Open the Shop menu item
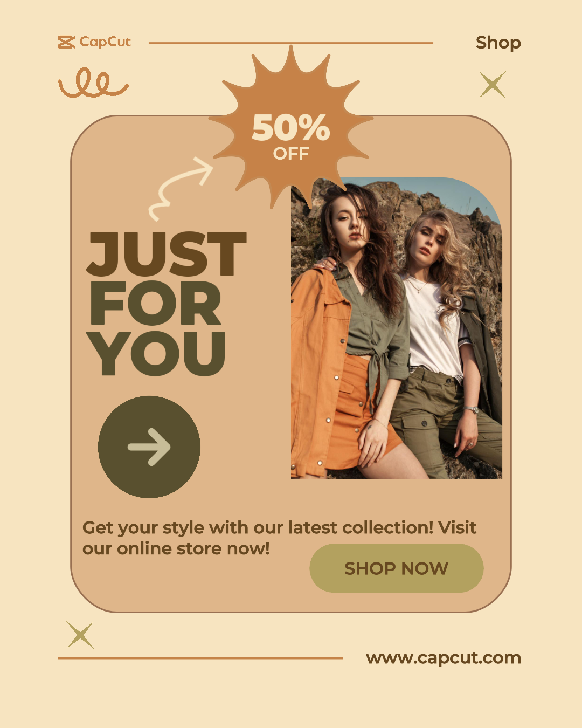This screenshot has height=728, width=582. pyautogui.click(x=498, y=43)
